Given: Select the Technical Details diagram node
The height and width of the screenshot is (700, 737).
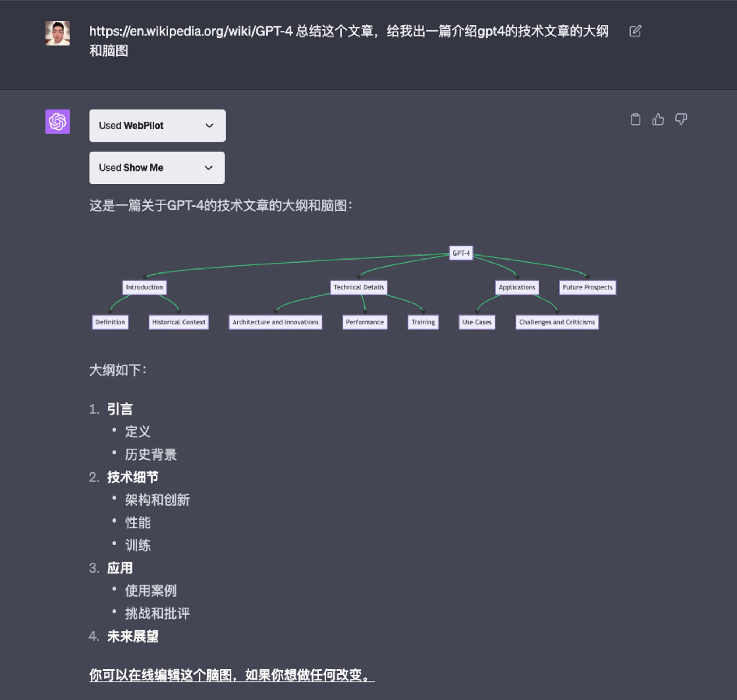Looking at the screenshot, I should click(x=359, y=287).
